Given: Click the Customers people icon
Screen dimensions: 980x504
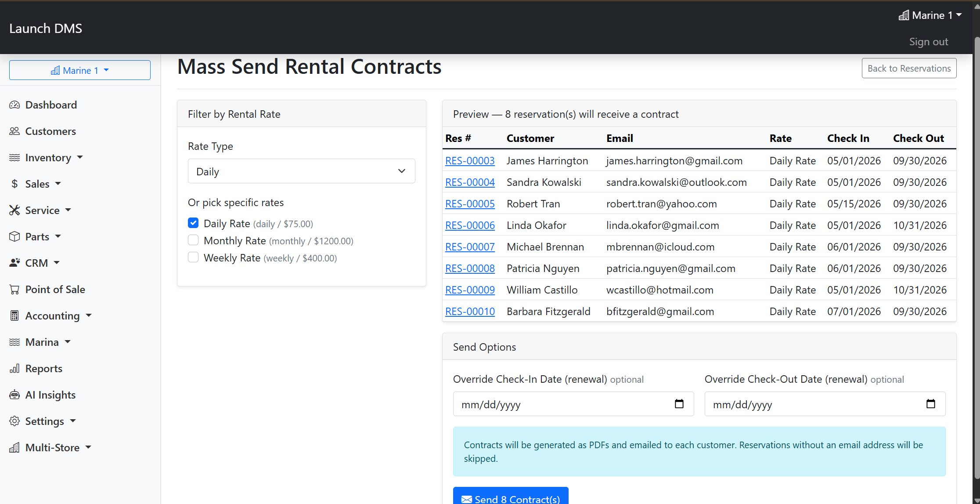Looking at the screenshot, I should tap(14, 131).
